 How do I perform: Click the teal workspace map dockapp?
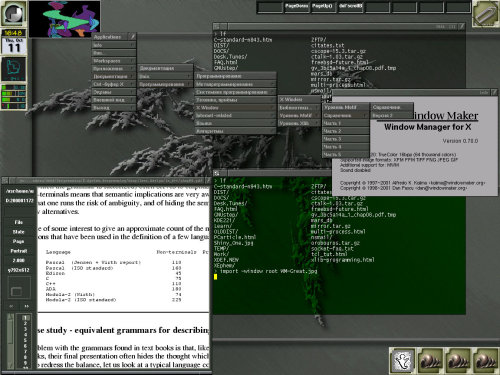pyautogui.click(x=13, y=69)
